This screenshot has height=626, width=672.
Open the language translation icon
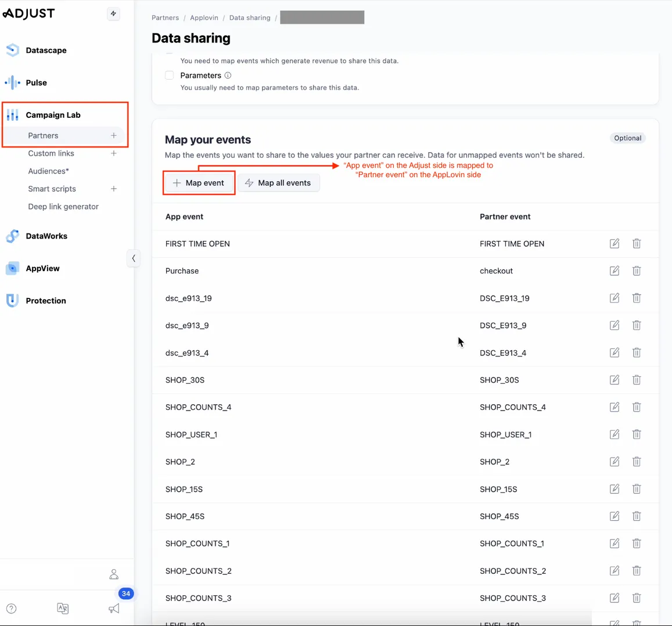(63, 608)
